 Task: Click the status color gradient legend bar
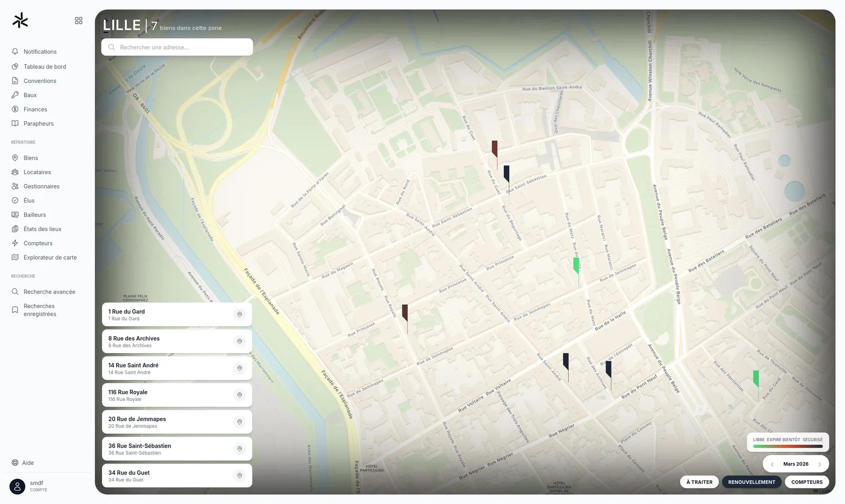tap(787, 446)
